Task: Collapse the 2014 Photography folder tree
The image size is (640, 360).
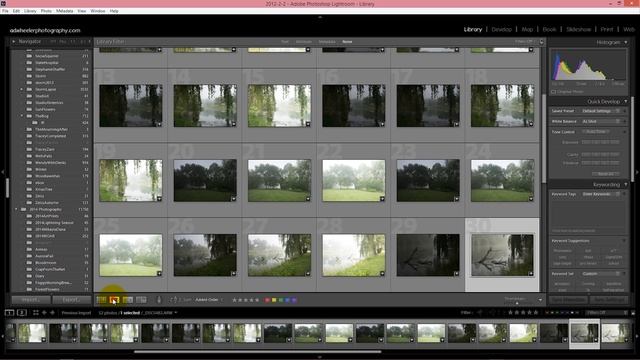Action: pos(16,209)
